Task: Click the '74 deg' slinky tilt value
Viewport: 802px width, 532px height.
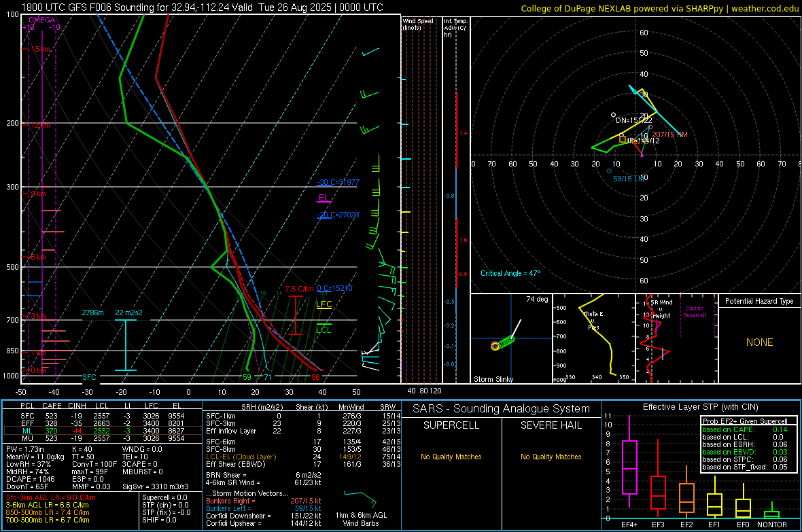Action: pos(537,299)
